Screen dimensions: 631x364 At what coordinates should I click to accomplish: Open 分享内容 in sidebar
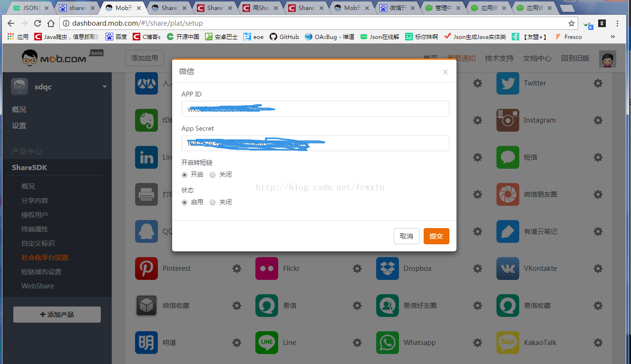coord(35,201)
